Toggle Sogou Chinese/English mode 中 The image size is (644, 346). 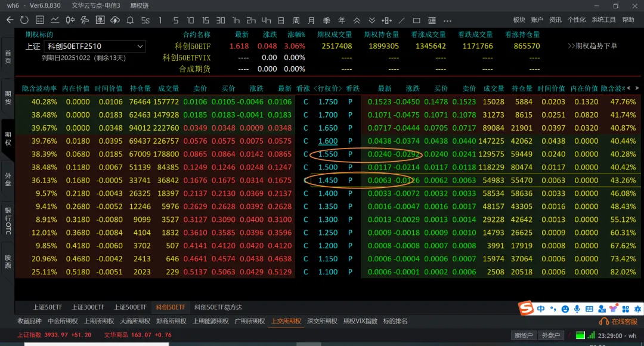point(541,308)
